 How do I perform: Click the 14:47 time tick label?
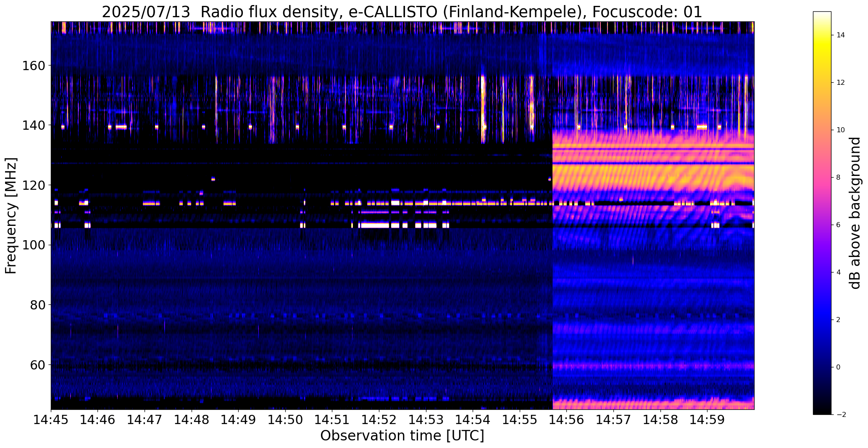(x=145, y=419)
